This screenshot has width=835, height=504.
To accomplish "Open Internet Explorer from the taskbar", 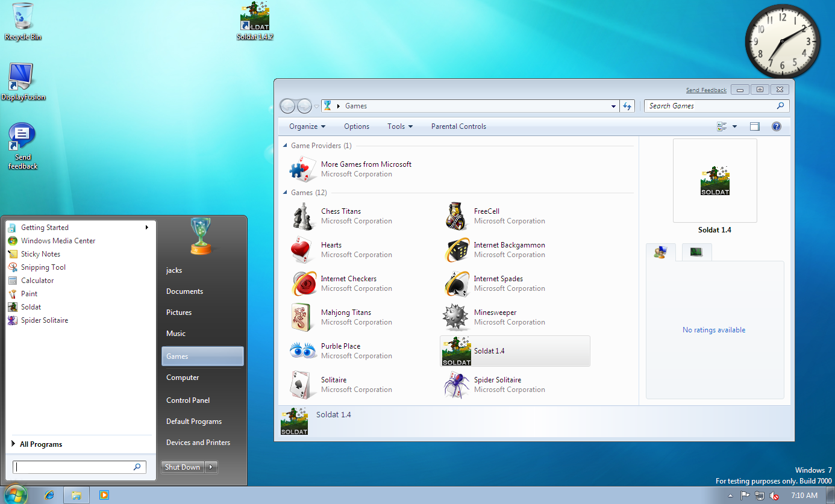I will point(49,495).
